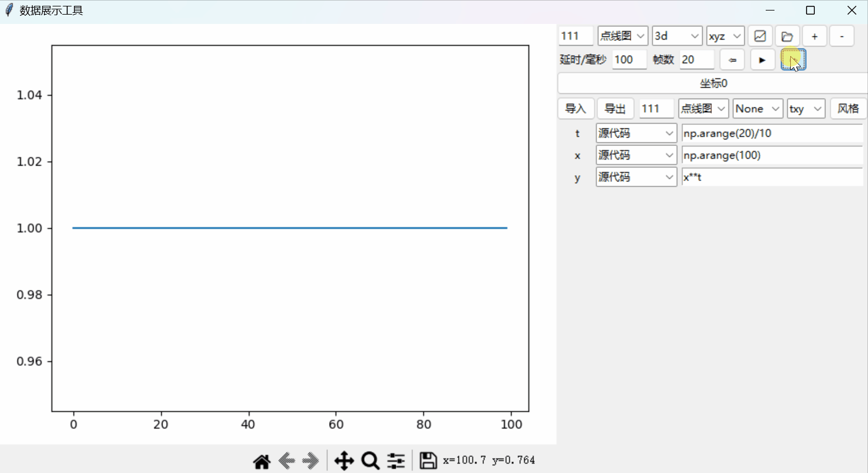The height and width of the screenshot is (473, 868).
Task: Open the txy variable dropdown
Action: click(806, 109)
